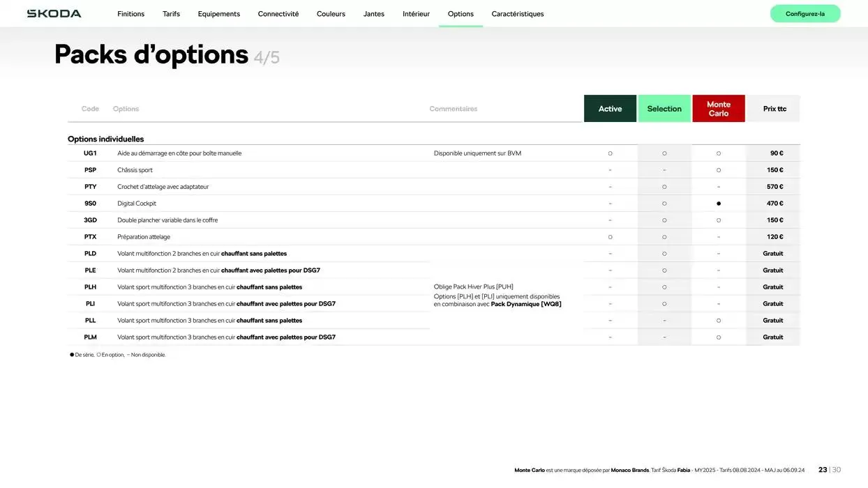The height and width of the screenshot is (488, 868).
Task: Open the Caractéristiques tab
Action: [517, 14]
